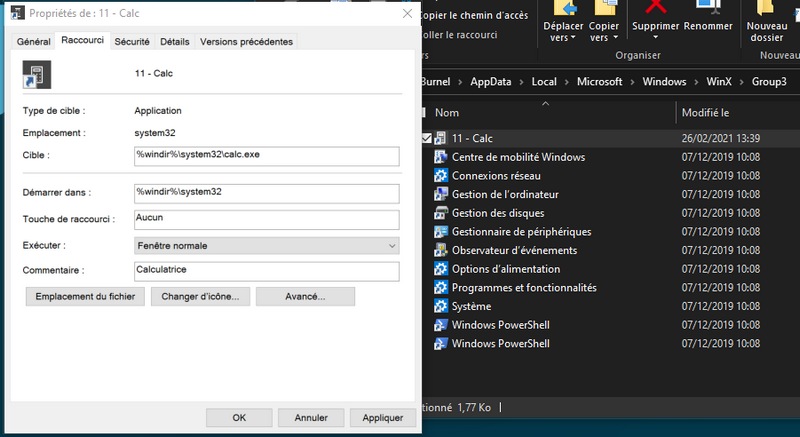This screenshot has width=800, height=437.
Task: Confirm with the OK button
Action: (239, 418)
